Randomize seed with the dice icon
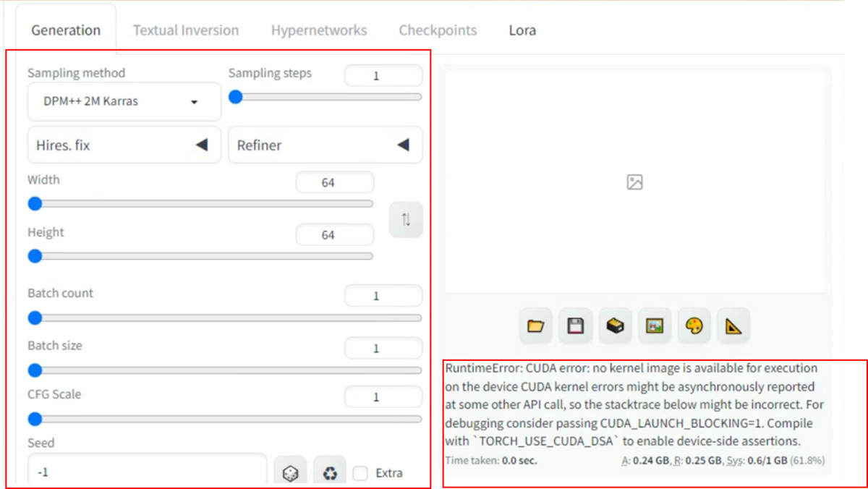This screenshot has height=489, width=868. [290, 473]
